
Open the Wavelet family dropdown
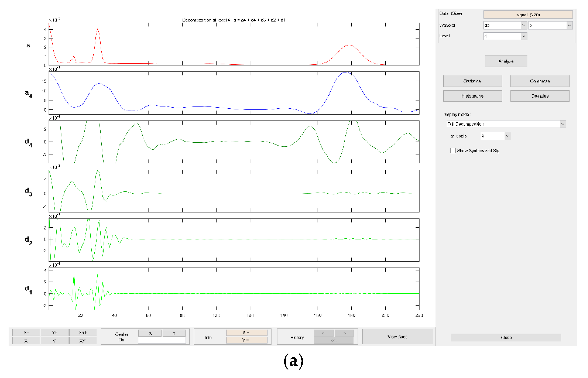point(523,25)
